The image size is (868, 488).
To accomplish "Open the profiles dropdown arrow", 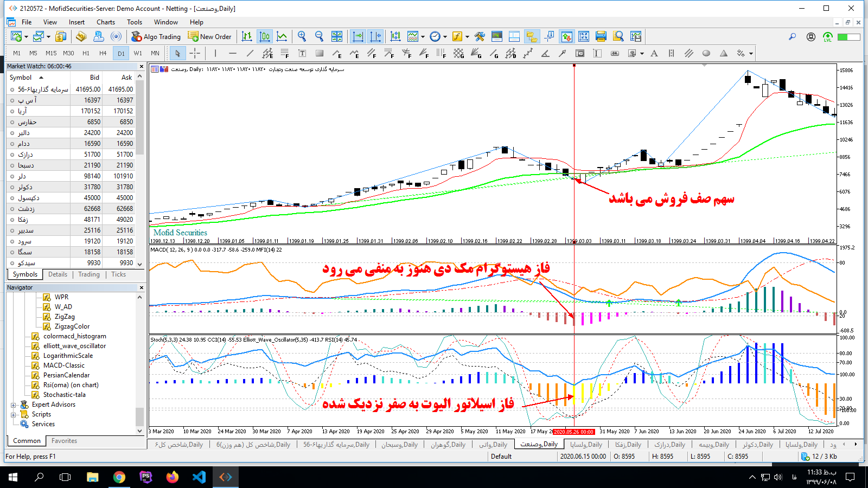I will tap(48, 37).
